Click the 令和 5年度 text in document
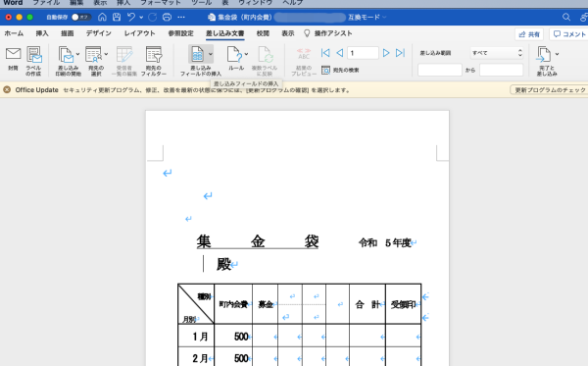 (x=385, y=243)
